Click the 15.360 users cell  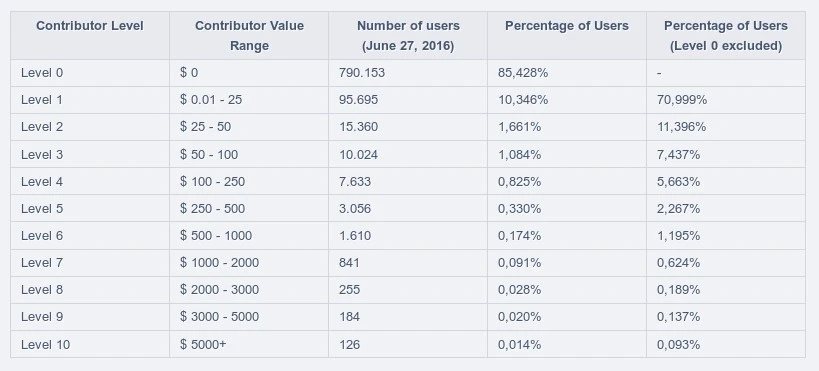[x=358, y=127]
